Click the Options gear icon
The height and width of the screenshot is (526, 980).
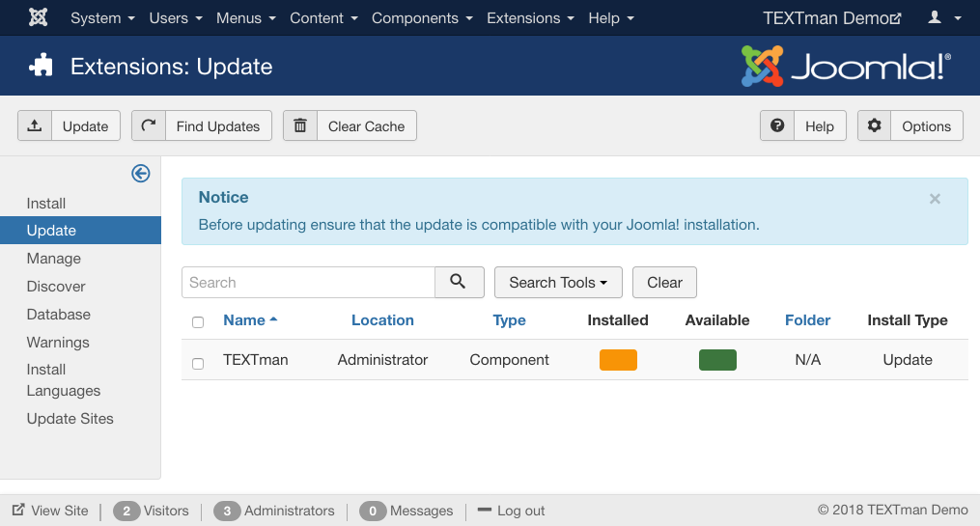875,125
